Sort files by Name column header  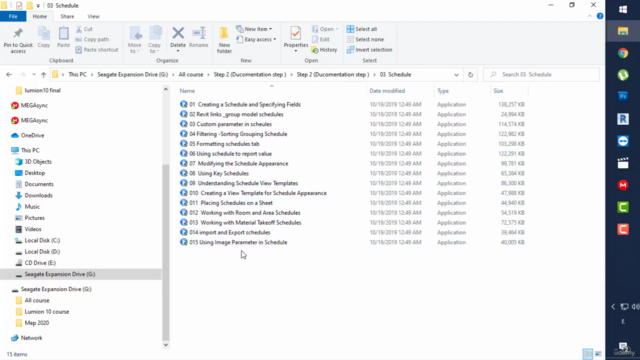[187, 91]
